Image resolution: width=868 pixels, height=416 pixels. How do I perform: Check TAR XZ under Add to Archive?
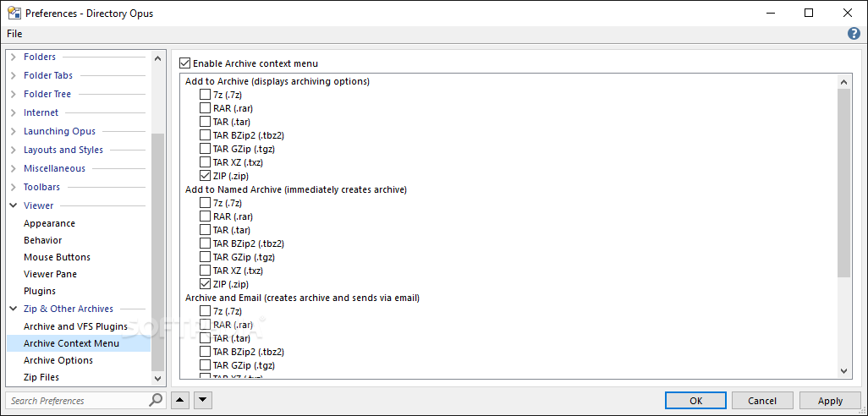(206, 162)
